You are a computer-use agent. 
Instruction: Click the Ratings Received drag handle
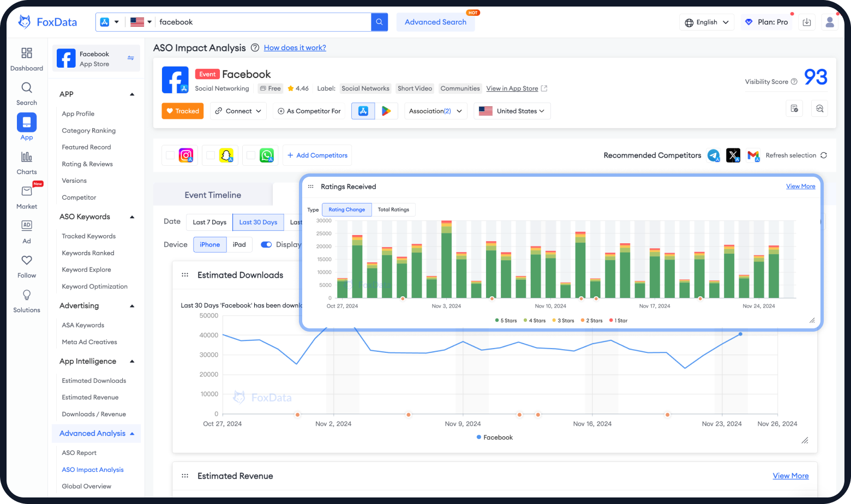pos(311,187)
